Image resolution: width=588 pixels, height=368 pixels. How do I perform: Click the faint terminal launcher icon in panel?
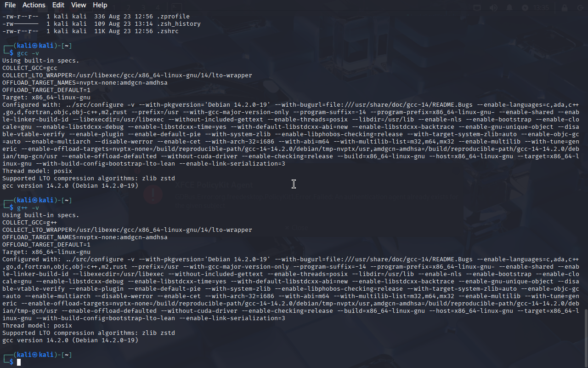coord(177,8)
